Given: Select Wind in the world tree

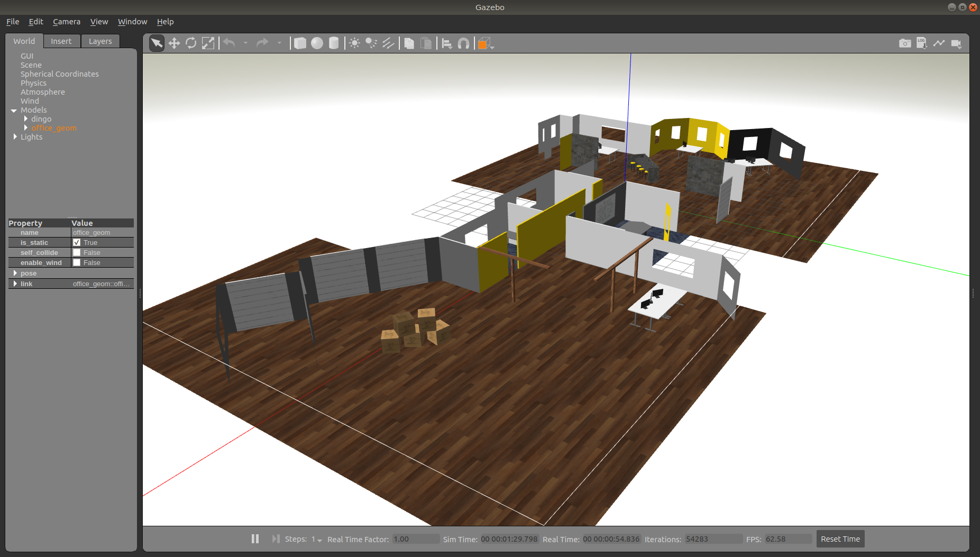Looking at the screenshot, I should coord(30,101).
